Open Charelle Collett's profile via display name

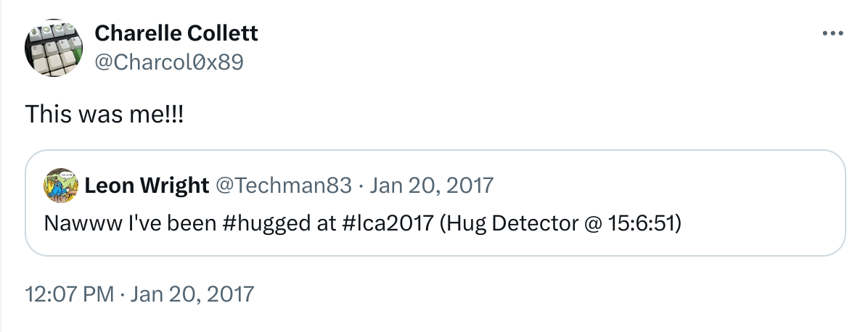tap(176, 33)
